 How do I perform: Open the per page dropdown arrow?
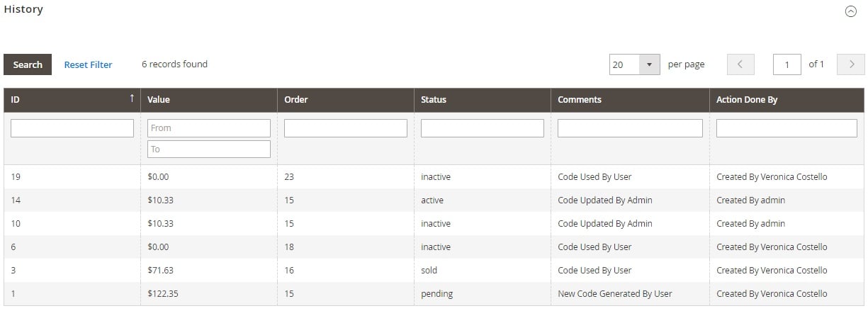(649, 64)
